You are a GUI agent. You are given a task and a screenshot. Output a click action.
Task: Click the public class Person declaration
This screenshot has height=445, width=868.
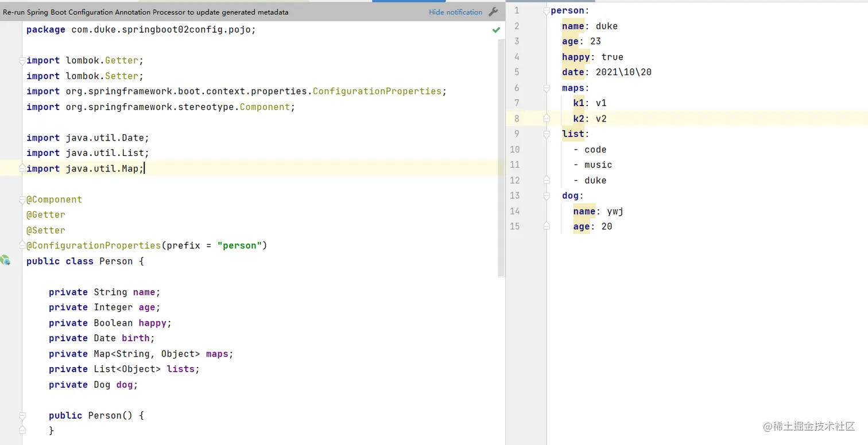pos(85,261)
